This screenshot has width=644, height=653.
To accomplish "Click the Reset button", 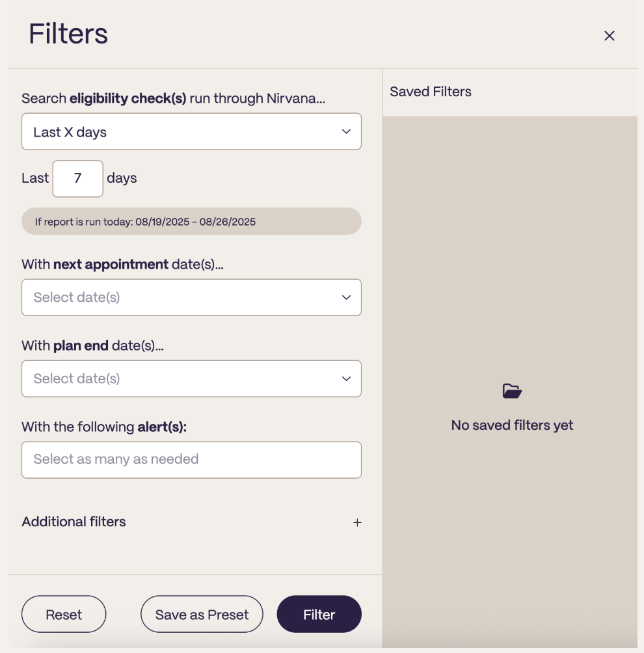I will point(64,614).
